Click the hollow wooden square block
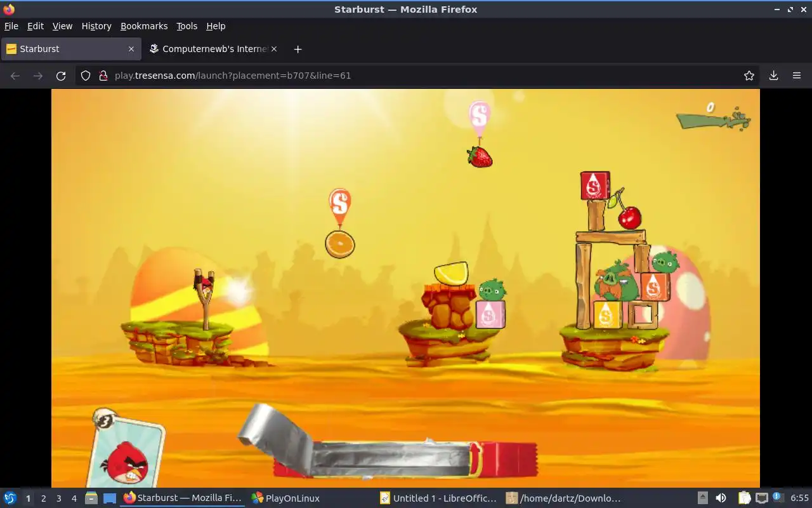 643,314
